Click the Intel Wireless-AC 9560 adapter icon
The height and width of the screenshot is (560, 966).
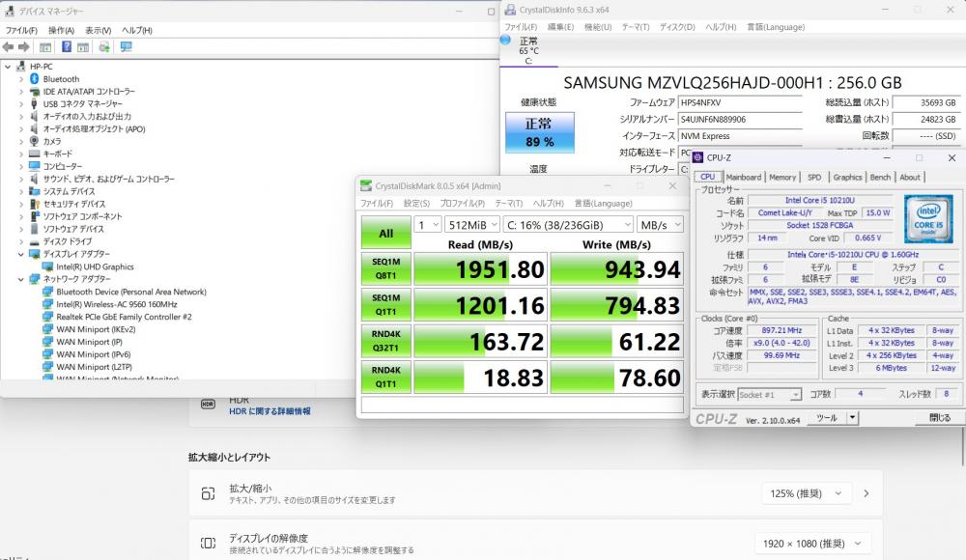pos(47,304)
